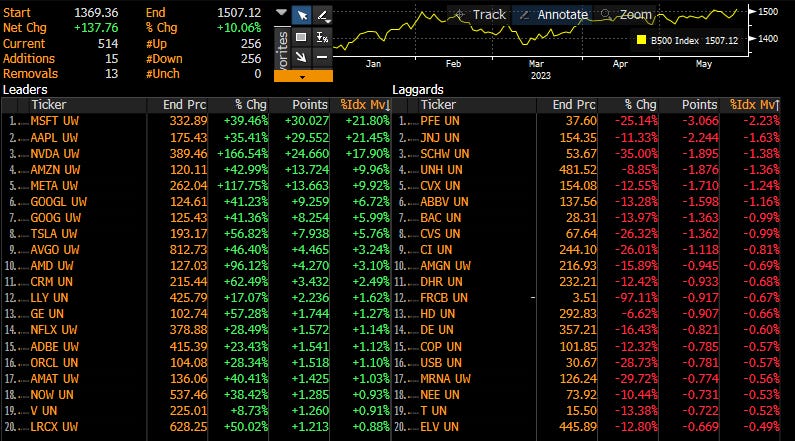This screenshot has height=441, width=795.
Task: Click the B500 Index legend label
Action: pos(675,41)
